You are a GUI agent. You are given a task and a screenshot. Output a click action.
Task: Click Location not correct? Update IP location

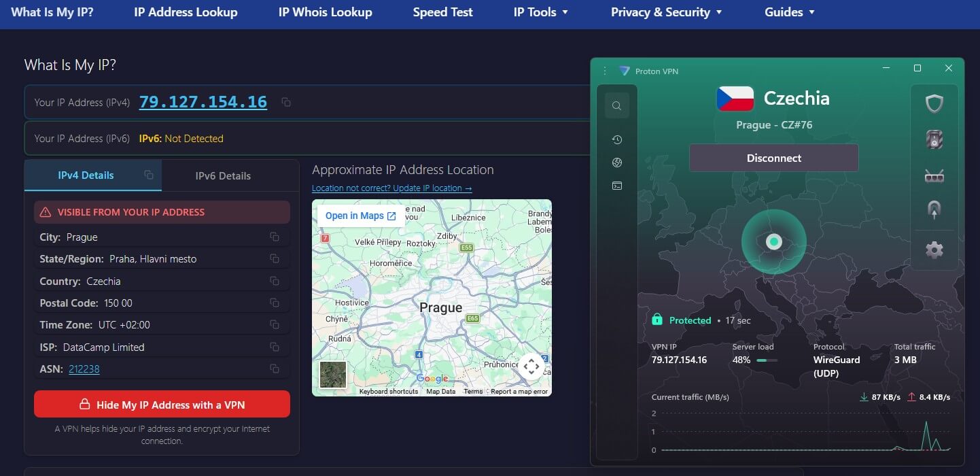[391, 188]
